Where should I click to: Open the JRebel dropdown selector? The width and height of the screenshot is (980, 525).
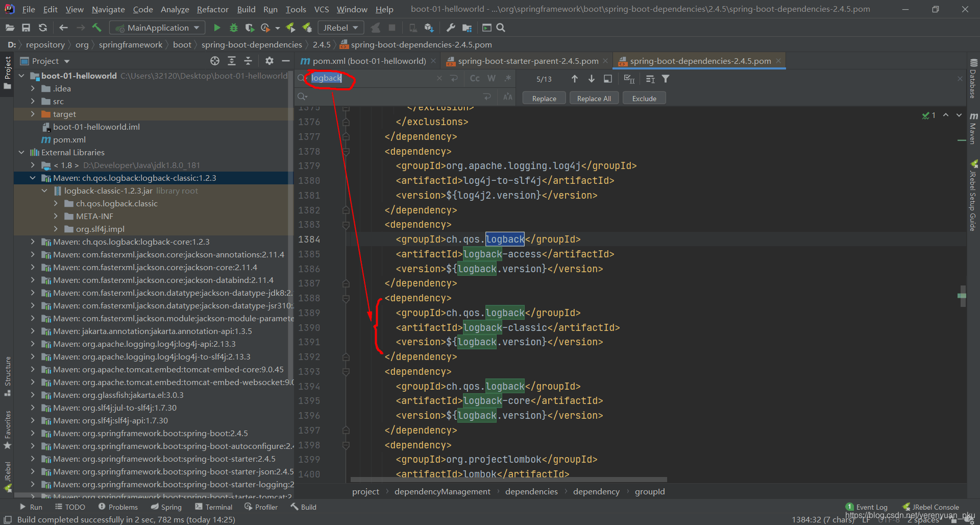point(340,28)
